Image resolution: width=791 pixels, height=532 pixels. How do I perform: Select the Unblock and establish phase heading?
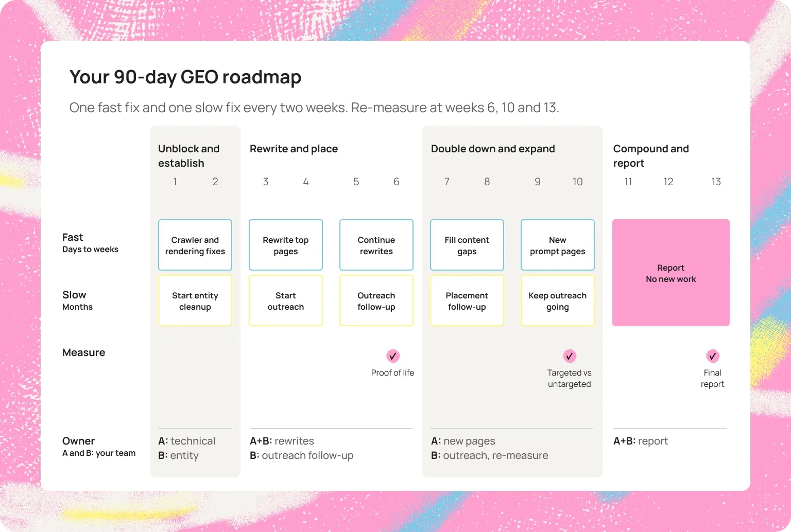tap(189, 156)
